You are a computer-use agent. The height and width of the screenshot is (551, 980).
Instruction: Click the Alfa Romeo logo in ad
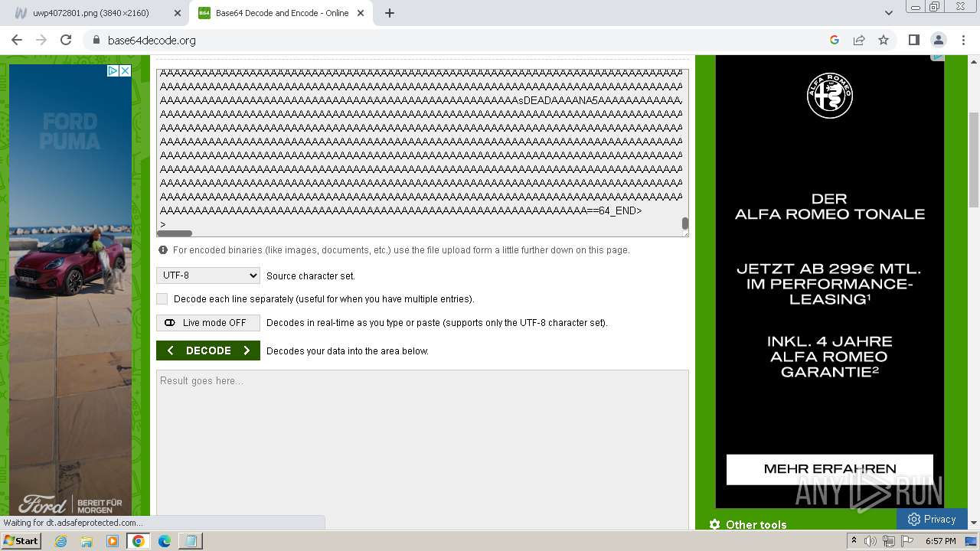point(830,95)
